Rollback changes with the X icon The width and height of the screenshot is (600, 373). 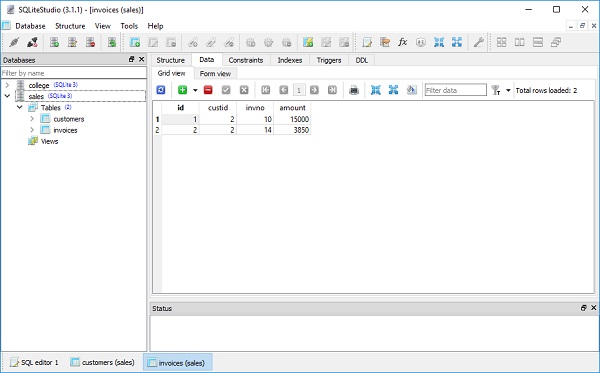tap(244, 90)
